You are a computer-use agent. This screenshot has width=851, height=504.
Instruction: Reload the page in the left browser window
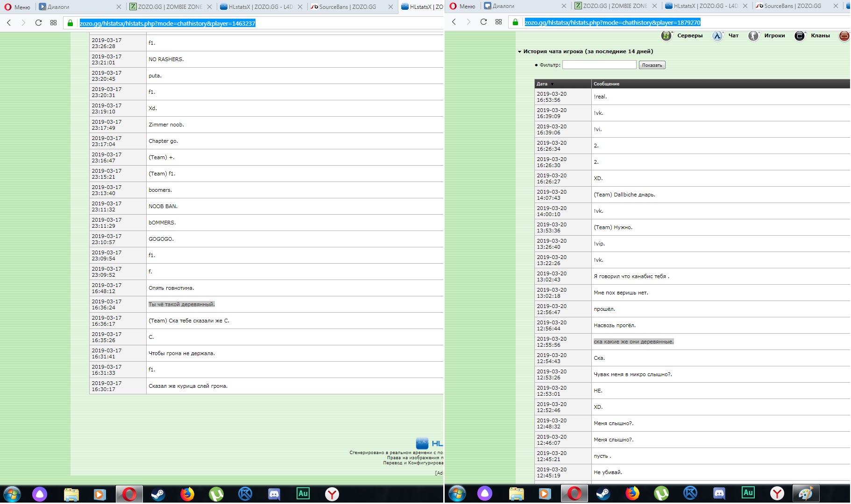pyautogui.click(x=38, y=22)
